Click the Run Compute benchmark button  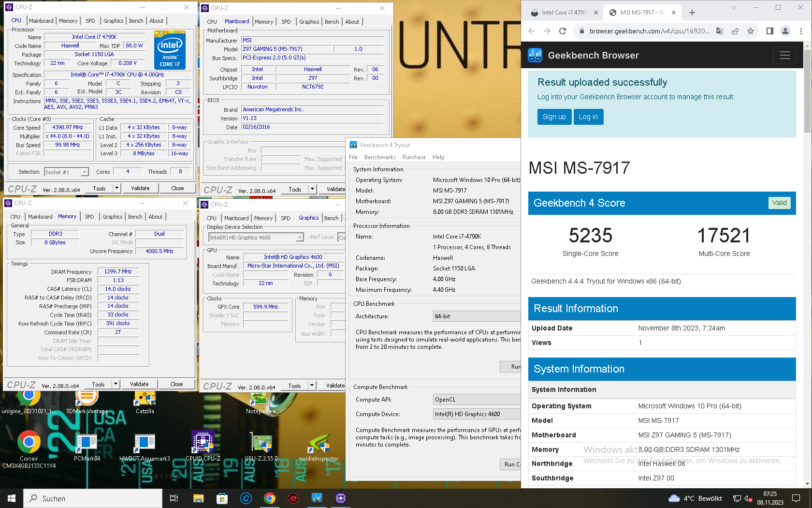point(510,464)
